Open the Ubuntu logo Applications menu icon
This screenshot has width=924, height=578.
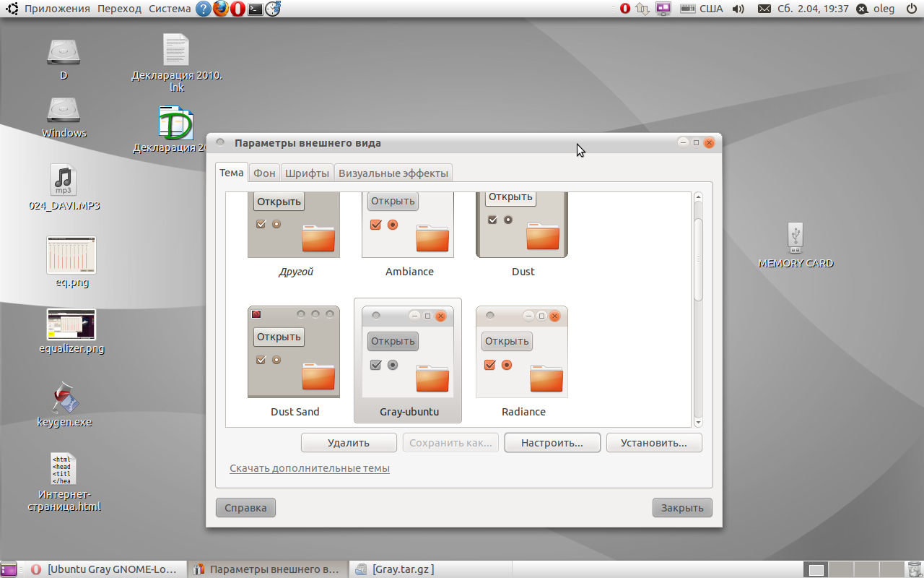point(12,9)
